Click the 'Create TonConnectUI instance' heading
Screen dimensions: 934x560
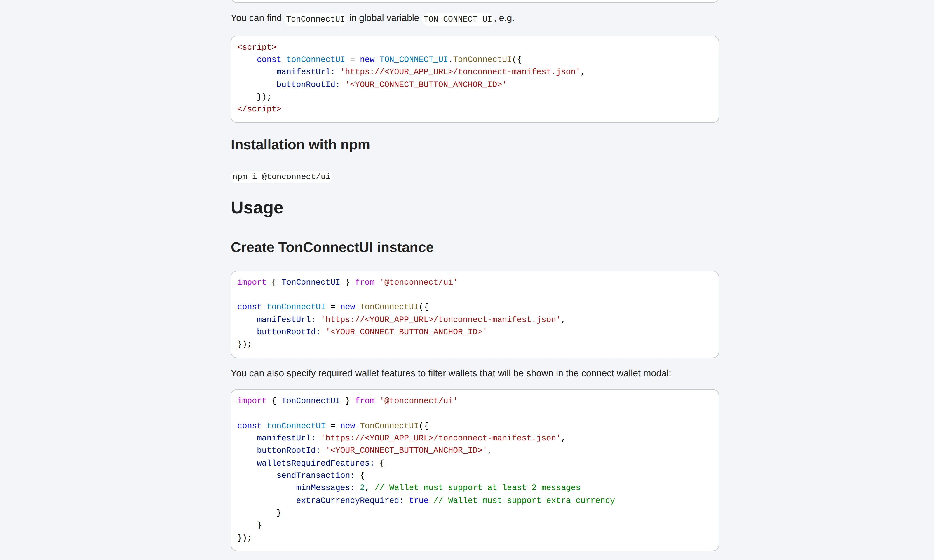pos(332,248)
